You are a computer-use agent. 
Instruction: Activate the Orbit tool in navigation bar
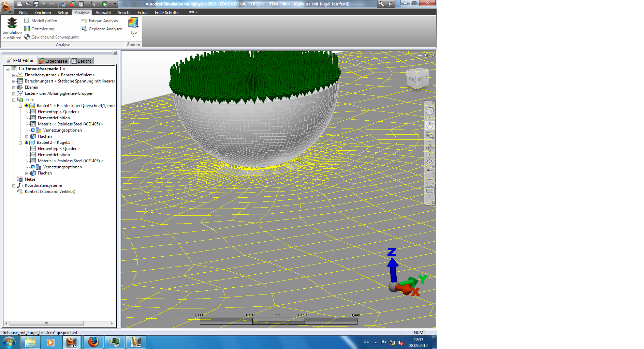(x=430, y=148)
